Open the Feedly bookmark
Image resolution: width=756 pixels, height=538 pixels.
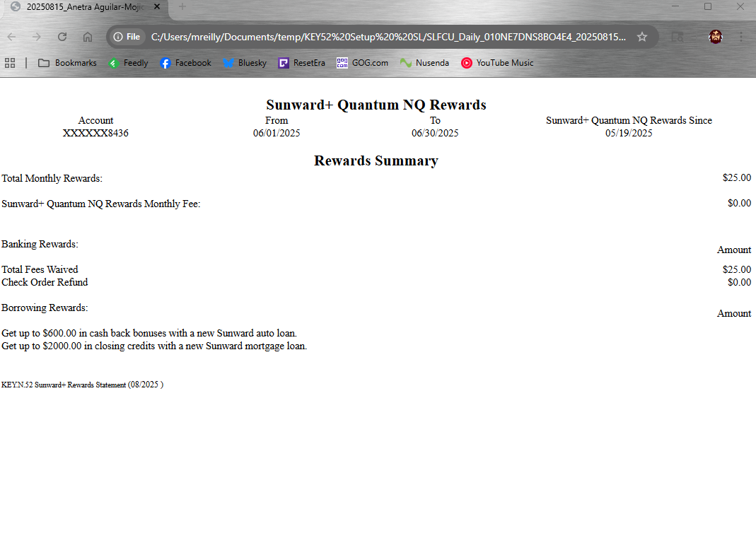(128, 63)
